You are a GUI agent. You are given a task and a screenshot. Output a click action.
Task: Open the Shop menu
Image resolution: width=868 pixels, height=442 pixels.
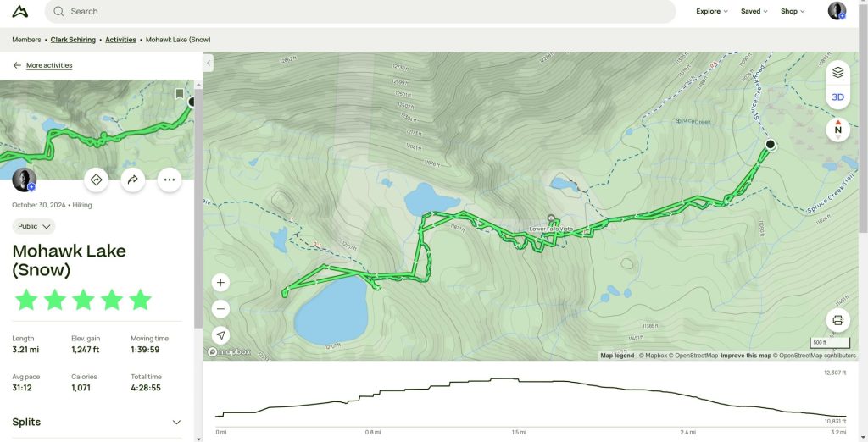coord(793,11)
